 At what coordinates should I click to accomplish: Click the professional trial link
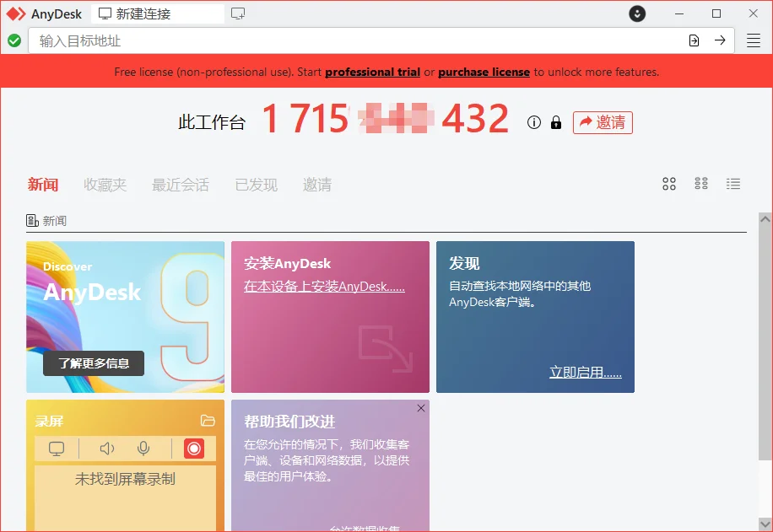pos(373,72)
